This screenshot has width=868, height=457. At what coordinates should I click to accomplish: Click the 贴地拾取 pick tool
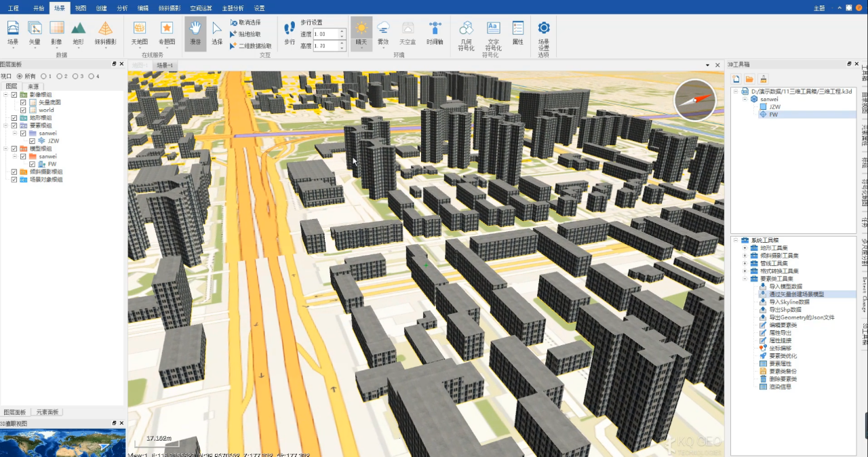(245, 34)
